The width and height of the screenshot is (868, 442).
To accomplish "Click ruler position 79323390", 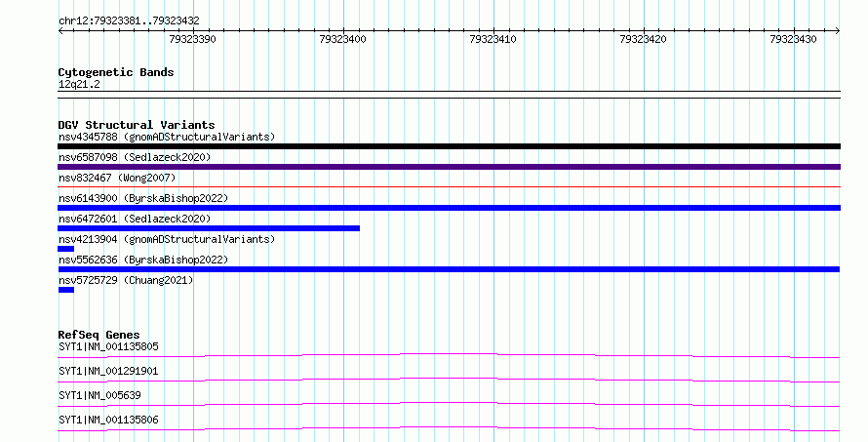I will [193, 39].
